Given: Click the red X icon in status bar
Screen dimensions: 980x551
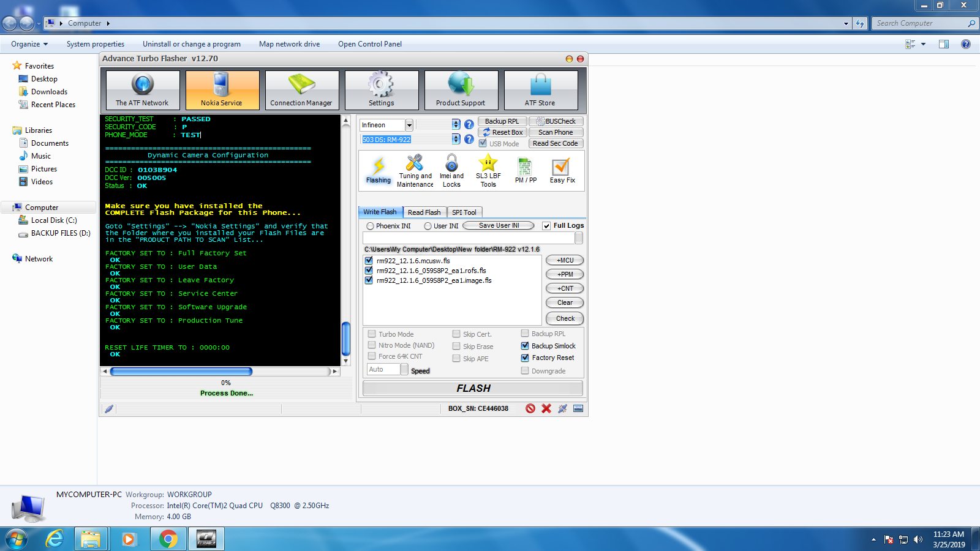Looking at the screenshot, I should [x=546, y=408].
